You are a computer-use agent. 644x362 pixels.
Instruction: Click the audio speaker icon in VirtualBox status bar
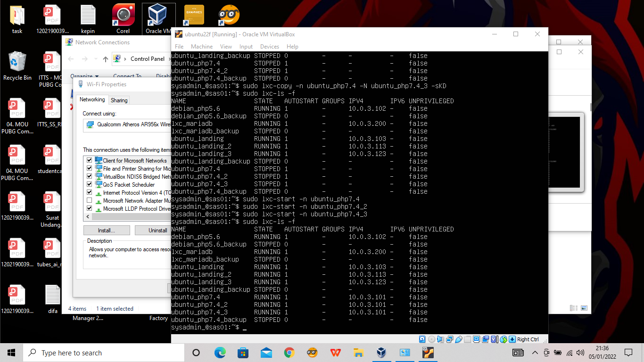click(440, 339)
